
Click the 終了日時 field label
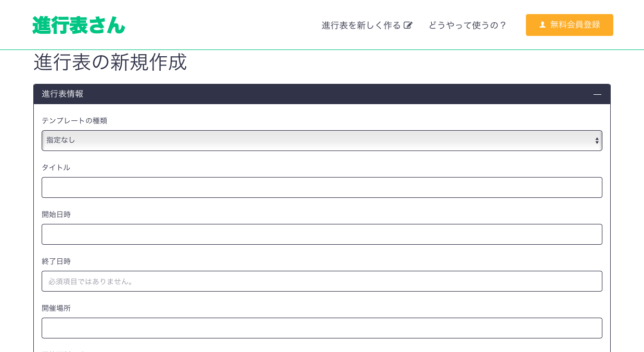point(56,261)
